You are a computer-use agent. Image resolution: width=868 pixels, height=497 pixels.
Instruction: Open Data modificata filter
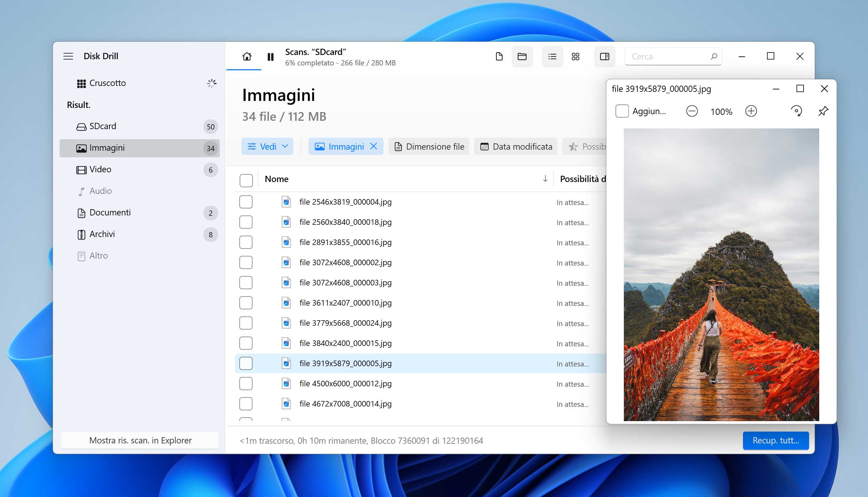click(516, 147)
